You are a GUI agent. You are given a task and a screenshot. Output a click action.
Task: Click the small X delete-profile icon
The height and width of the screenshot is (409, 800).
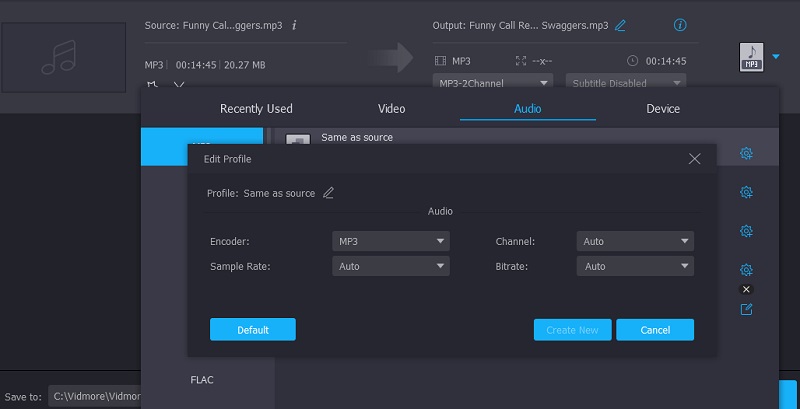click(x=746, y=289)
